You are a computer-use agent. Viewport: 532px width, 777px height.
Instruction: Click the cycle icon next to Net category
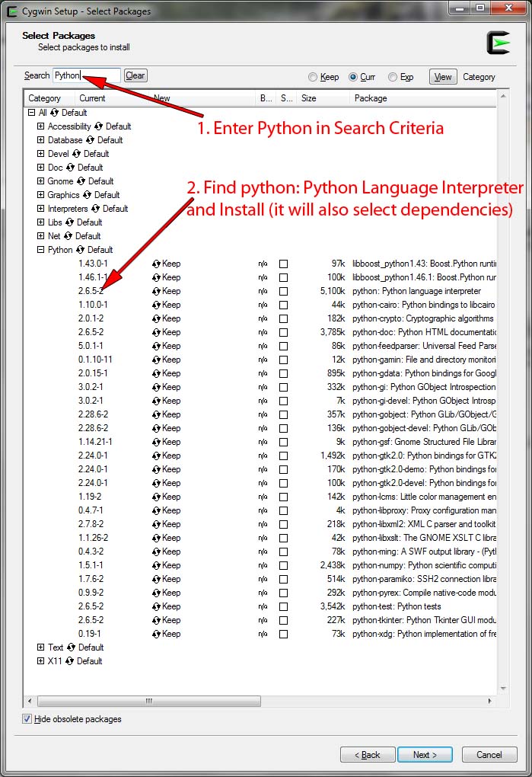click(x=68, y=236)
